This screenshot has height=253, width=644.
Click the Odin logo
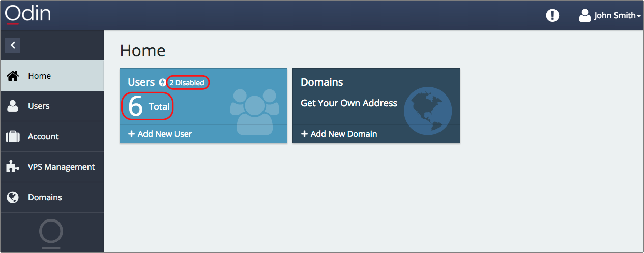[x=27, y=14]
